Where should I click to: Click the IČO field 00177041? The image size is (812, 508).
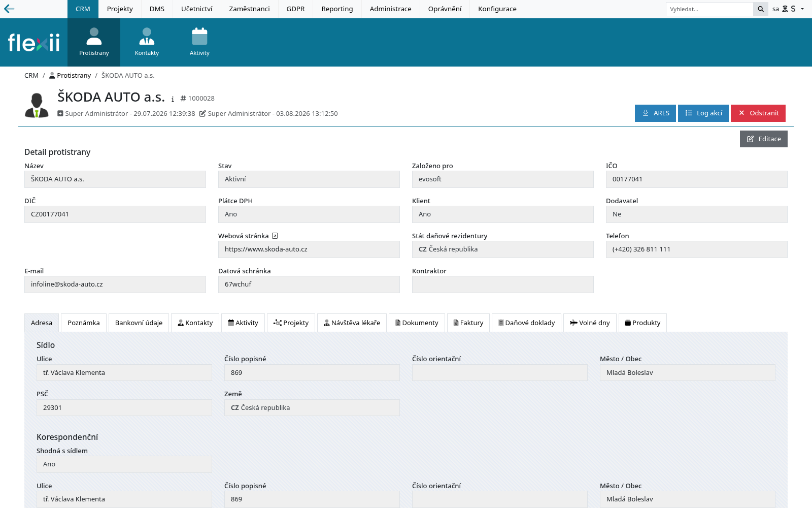697,179
